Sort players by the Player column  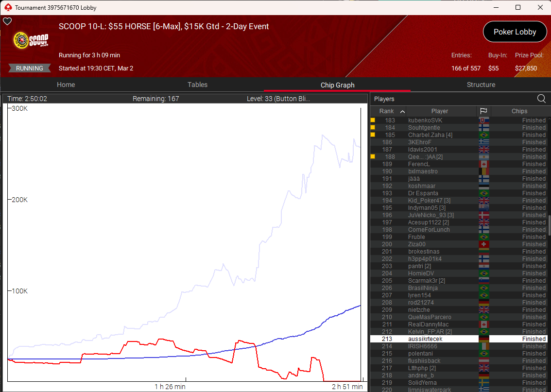coord(439,111)
